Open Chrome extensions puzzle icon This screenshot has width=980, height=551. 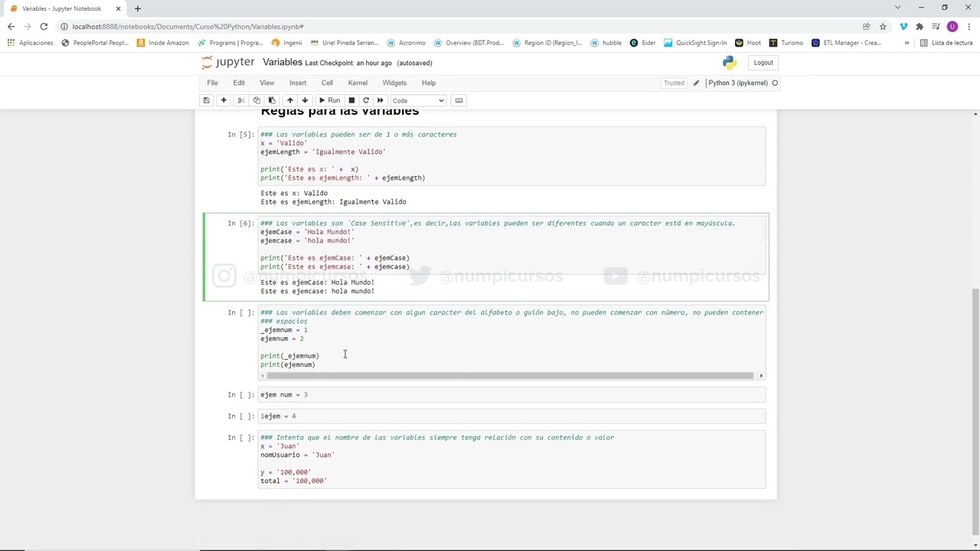coord(920,26)
